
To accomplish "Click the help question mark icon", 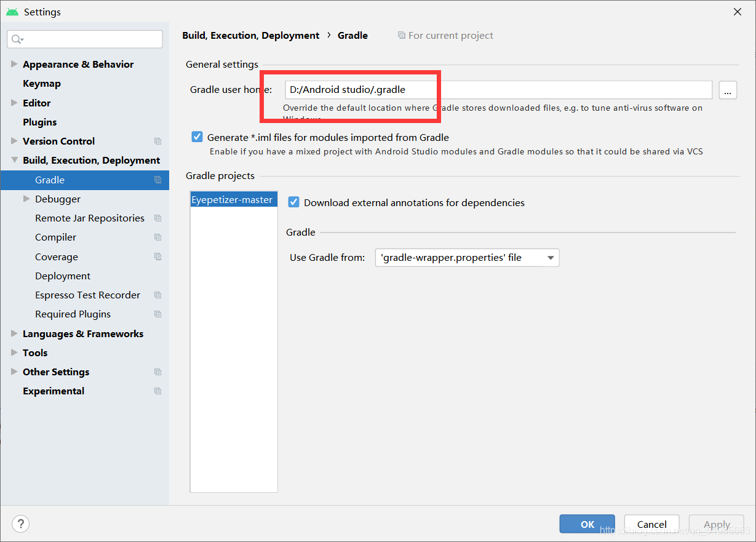I will [20, 524].
